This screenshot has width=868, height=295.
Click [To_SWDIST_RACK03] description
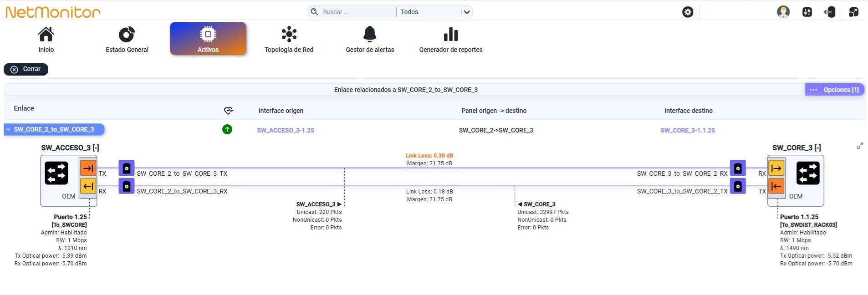[808, 225]
